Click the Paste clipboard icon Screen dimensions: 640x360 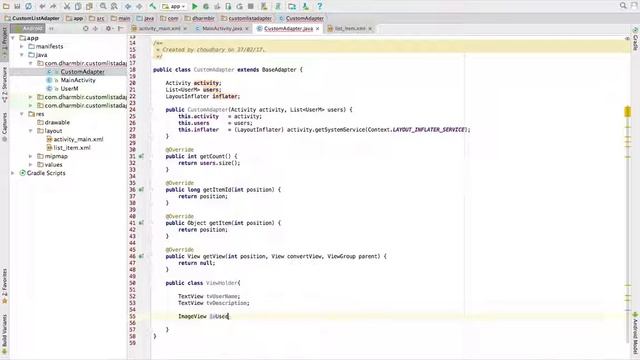coord(89,6)
